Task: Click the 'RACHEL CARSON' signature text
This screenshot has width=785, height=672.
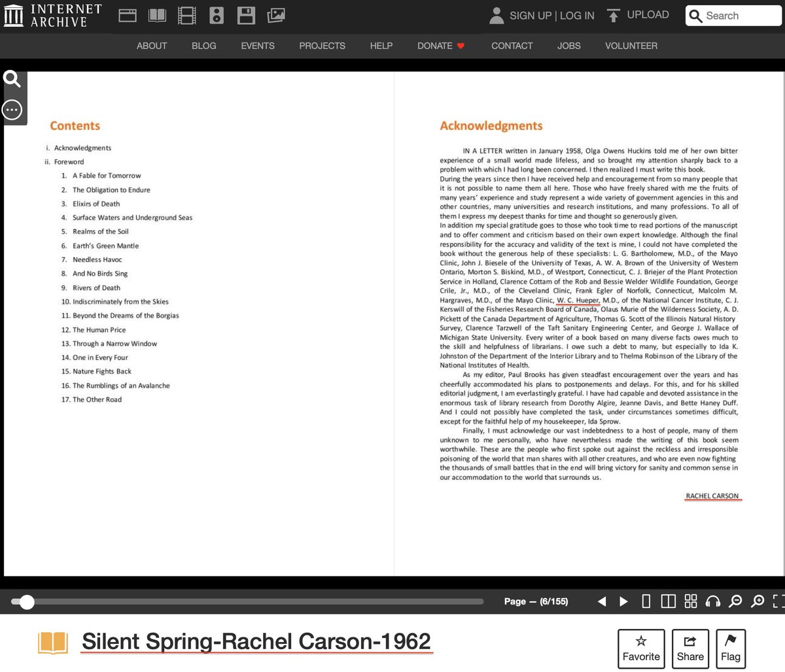Action: pyautogui.click(x=712, y=496)
